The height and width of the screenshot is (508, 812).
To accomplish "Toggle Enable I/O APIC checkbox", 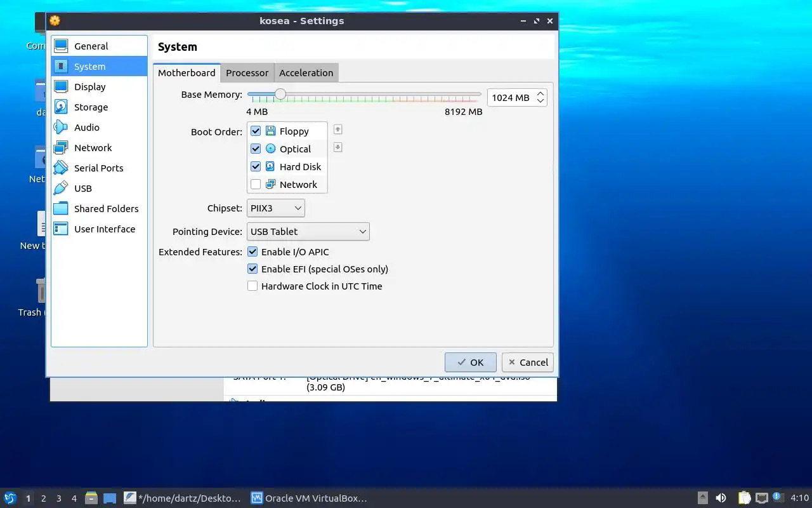I will tap(252, 252).
